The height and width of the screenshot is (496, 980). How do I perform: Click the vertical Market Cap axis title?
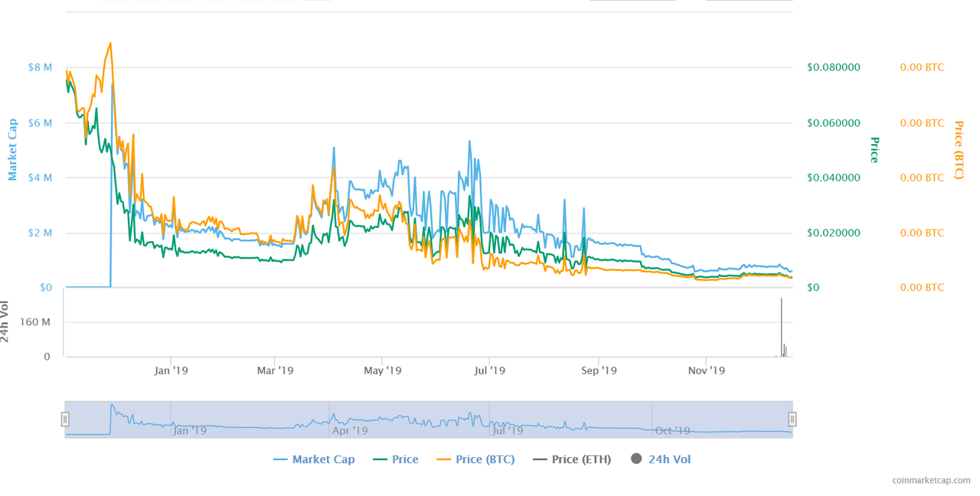12,149
